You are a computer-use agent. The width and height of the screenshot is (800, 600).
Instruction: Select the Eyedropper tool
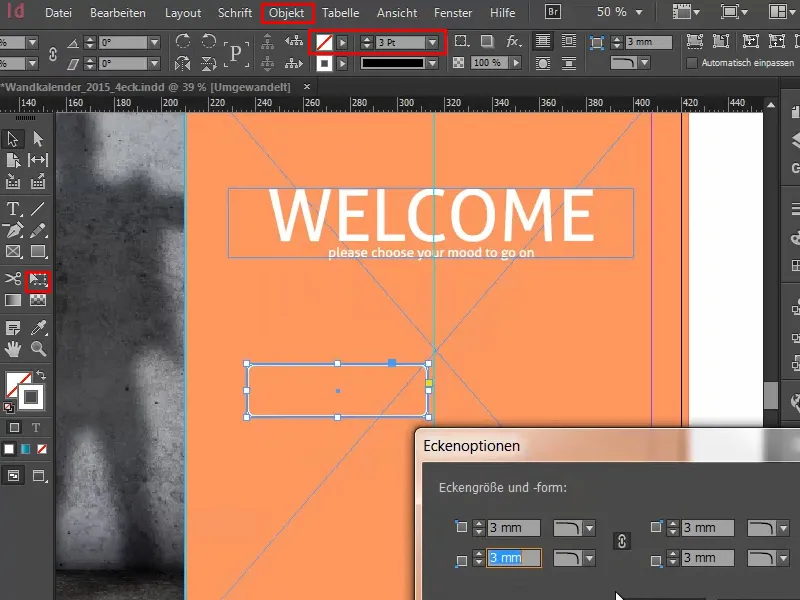[38, 328]
